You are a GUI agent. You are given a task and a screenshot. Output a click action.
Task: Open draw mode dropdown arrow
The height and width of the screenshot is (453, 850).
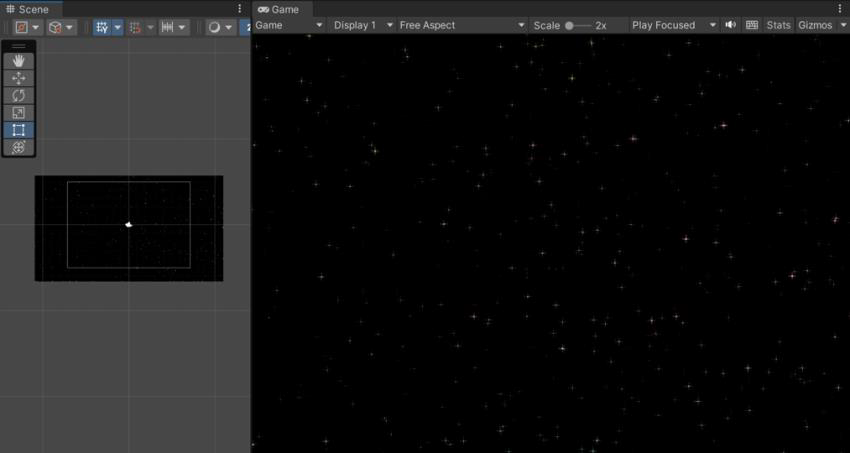229,27
